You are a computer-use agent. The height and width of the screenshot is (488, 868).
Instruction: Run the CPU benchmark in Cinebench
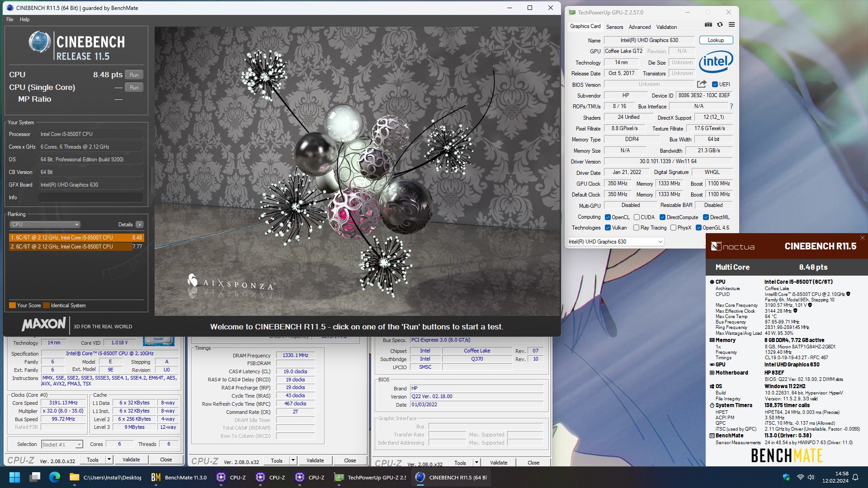(134, 75)
